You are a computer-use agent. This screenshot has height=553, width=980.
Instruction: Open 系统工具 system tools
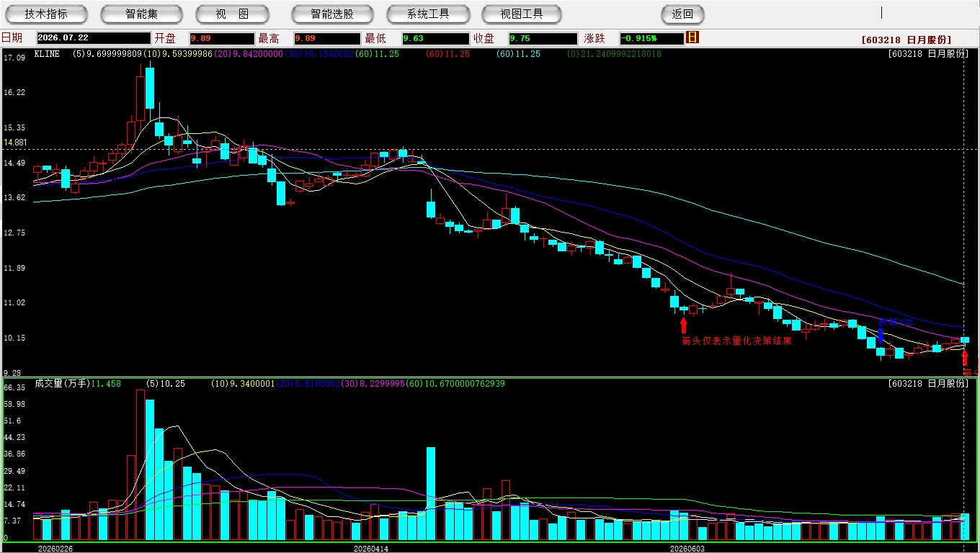(428, 14)
